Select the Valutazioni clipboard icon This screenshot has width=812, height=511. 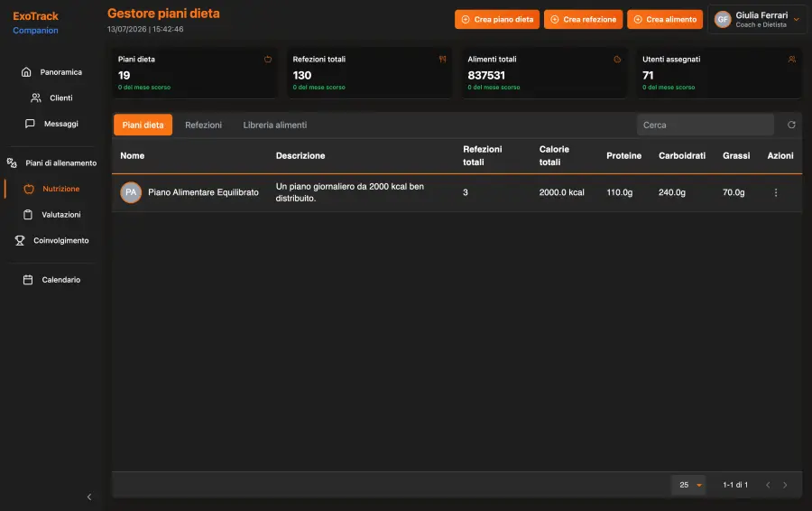click(28, 215)
